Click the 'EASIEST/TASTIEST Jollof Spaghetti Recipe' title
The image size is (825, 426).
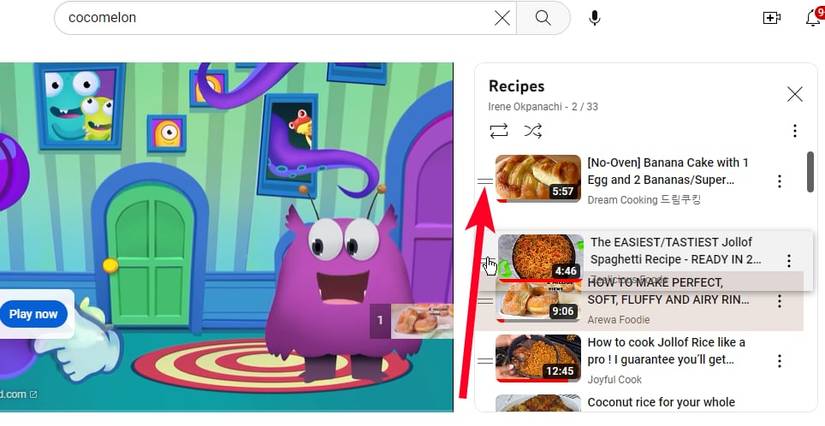(676, 251)
